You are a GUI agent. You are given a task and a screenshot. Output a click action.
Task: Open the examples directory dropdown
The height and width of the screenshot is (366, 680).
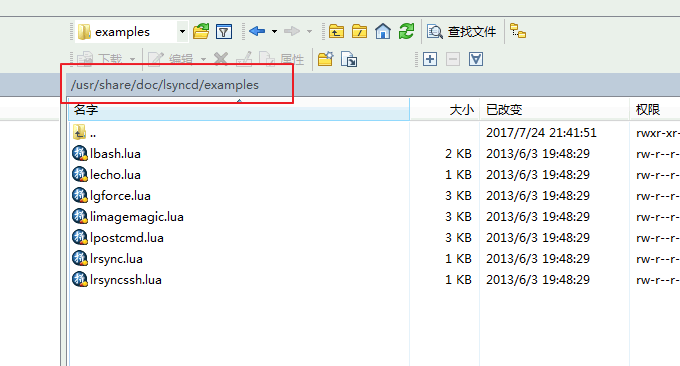point(182,32)
